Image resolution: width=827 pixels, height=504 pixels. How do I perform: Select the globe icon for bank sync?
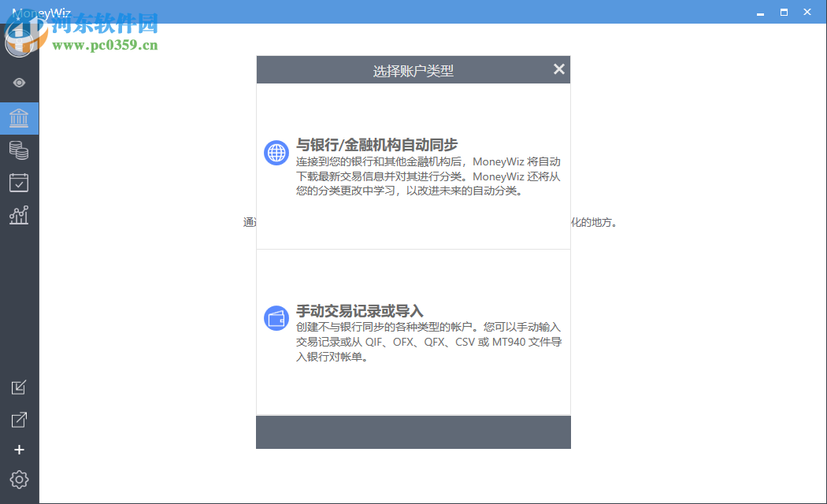pyautogui.click(x=276, y=154)
